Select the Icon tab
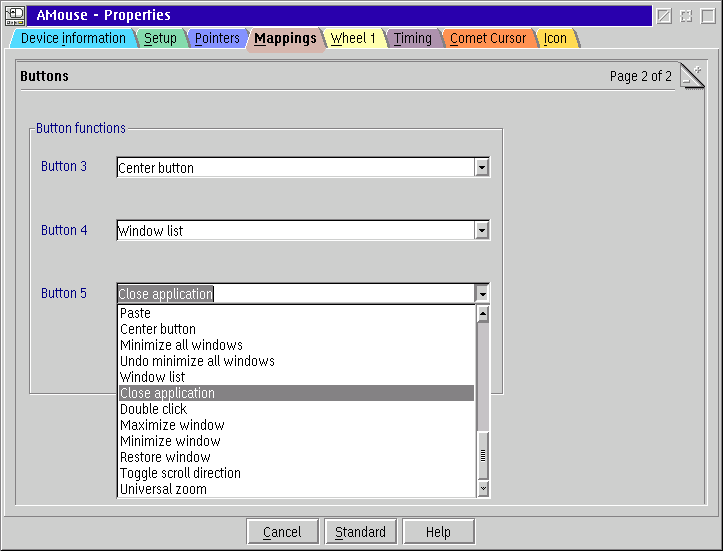The height and width of the screenshot is (551, 723). pos(555,38)
